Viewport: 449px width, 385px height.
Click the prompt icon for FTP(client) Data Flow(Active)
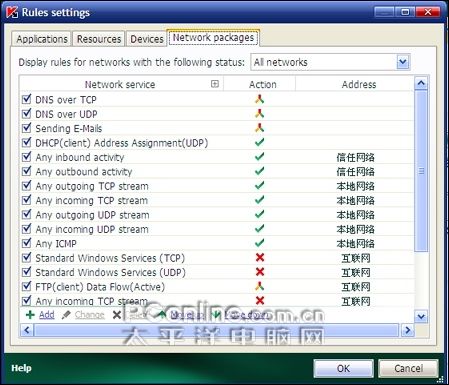pos(260,286)
